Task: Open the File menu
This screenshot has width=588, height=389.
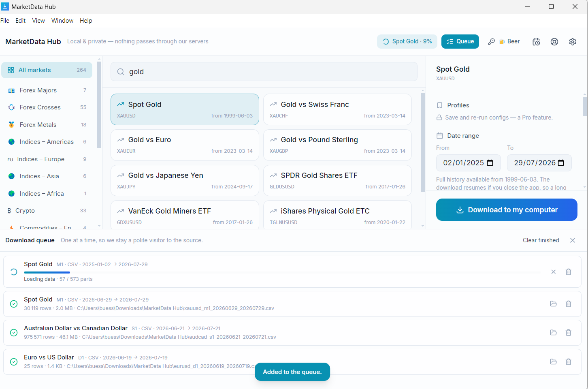Action: click(x=5, y=21)
